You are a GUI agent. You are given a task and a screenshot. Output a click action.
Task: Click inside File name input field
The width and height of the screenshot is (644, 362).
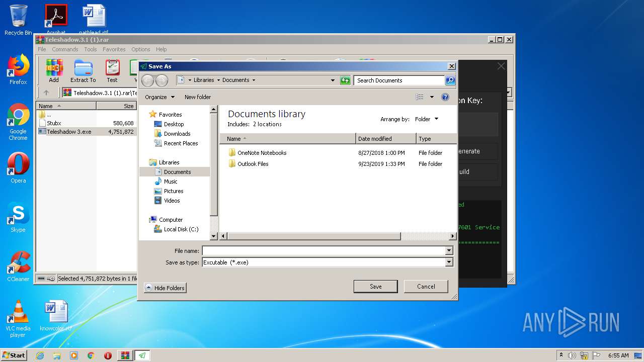pos(324,250)
